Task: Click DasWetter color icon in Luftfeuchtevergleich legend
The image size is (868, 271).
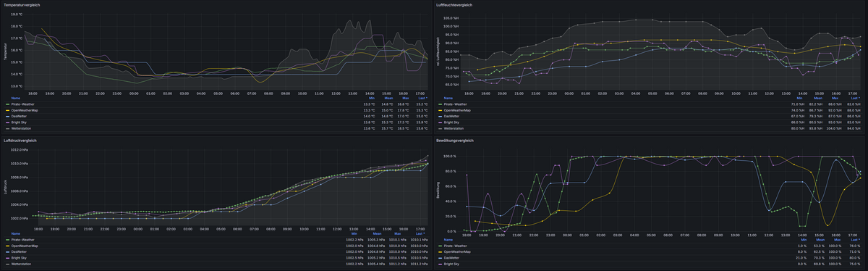Action: point(440,116)
